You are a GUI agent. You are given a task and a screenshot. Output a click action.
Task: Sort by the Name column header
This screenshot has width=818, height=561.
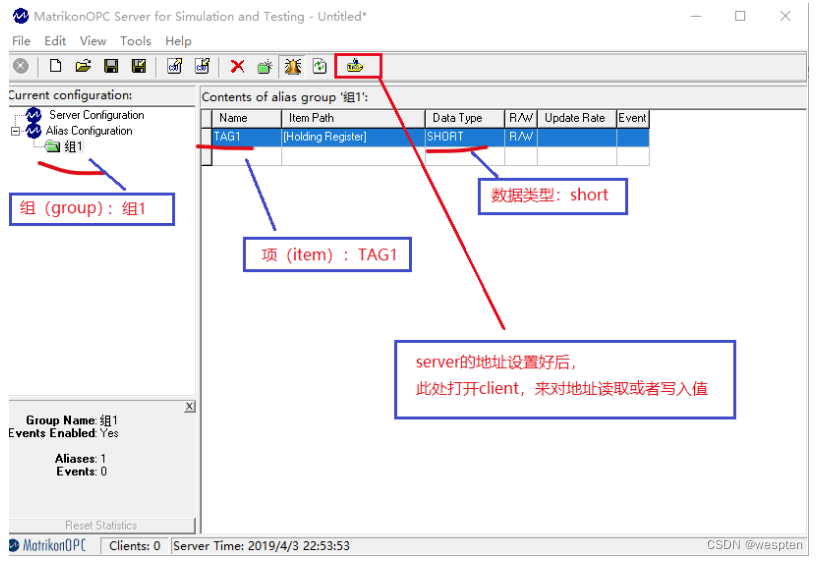247,118
